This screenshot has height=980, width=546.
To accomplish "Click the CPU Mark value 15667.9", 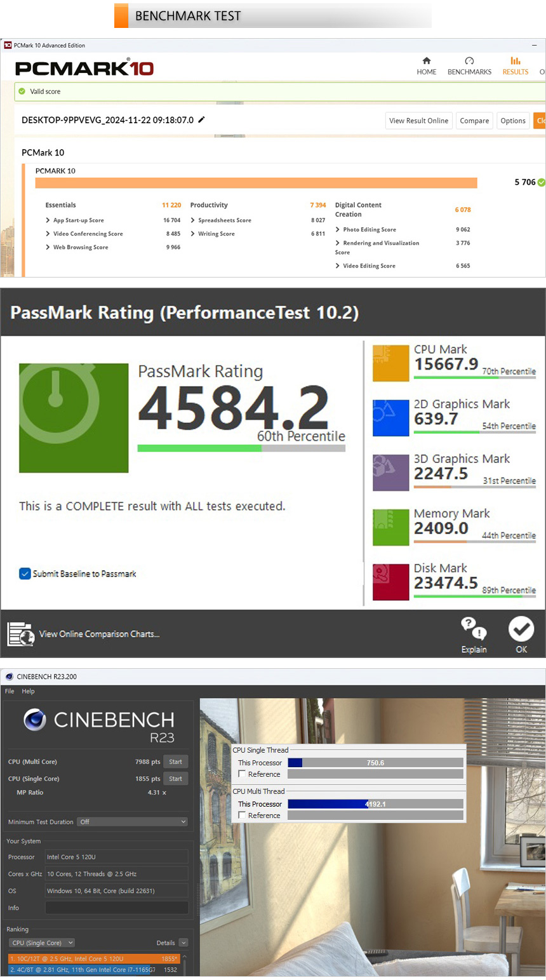I will [446, 364].
